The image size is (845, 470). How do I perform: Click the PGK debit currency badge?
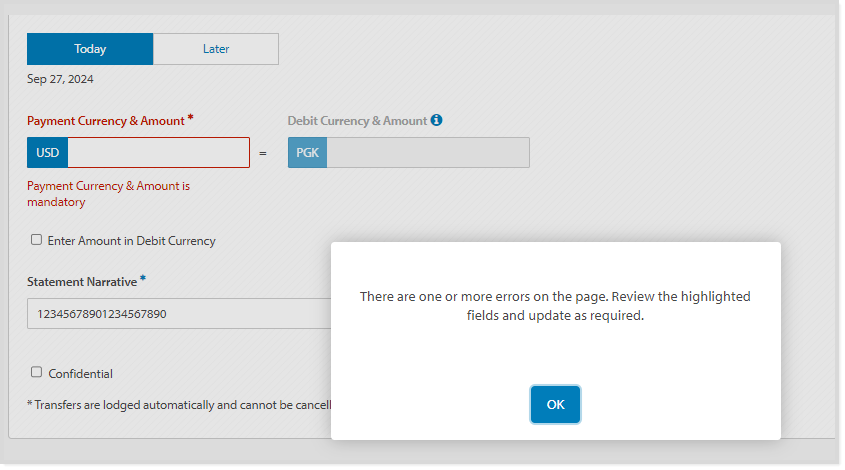(307, 153)
